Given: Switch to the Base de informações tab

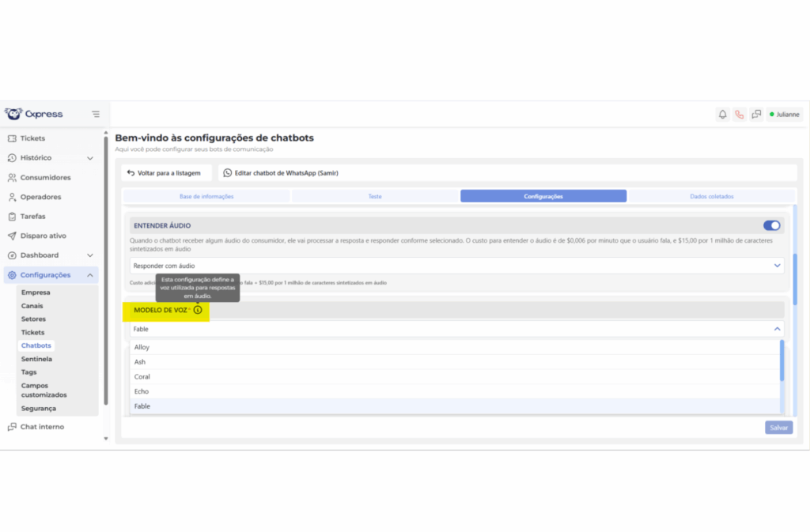Looking at the screenshot, I should [206, 196].
